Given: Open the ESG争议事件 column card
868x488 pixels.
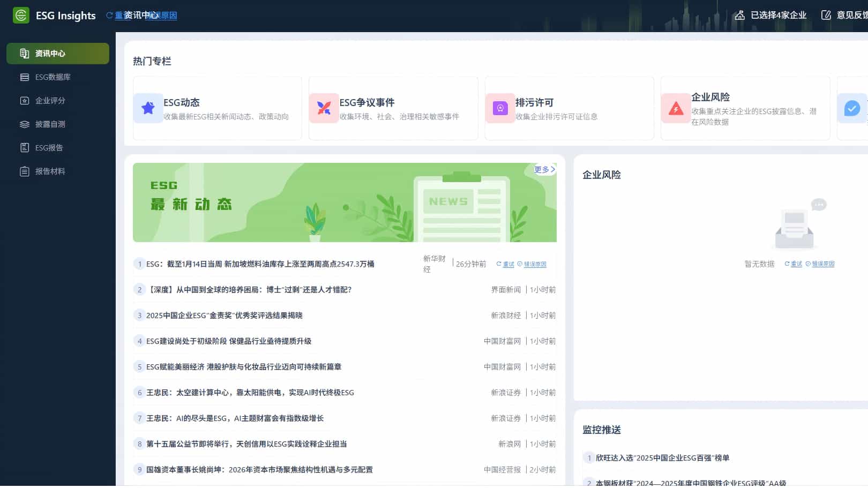Looking at the screenshot, I should (x=393, y=108).
